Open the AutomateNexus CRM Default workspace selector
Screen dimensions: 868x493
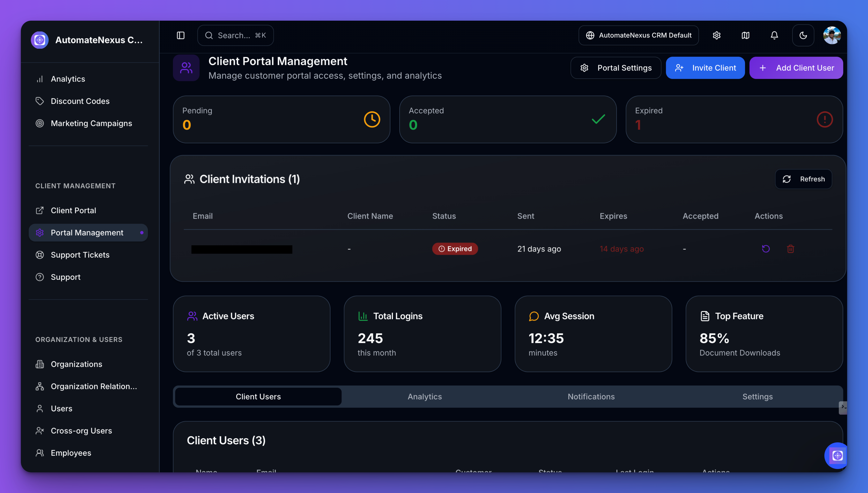(x=638, y=35)
